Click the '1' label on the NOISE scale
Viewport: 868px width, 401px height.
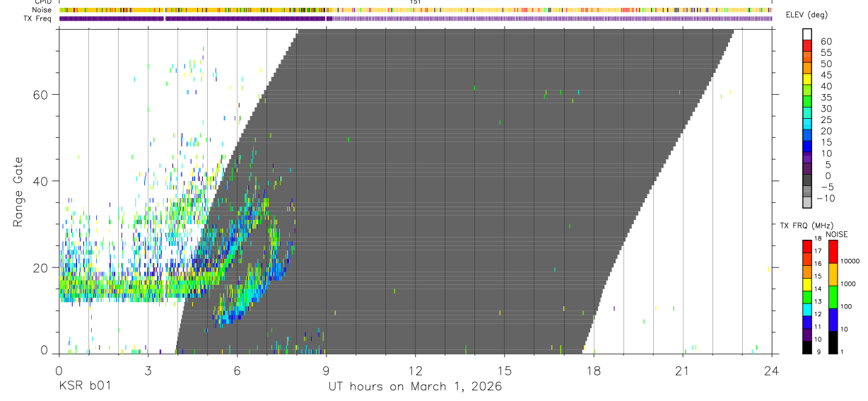(x=842, y=351)
